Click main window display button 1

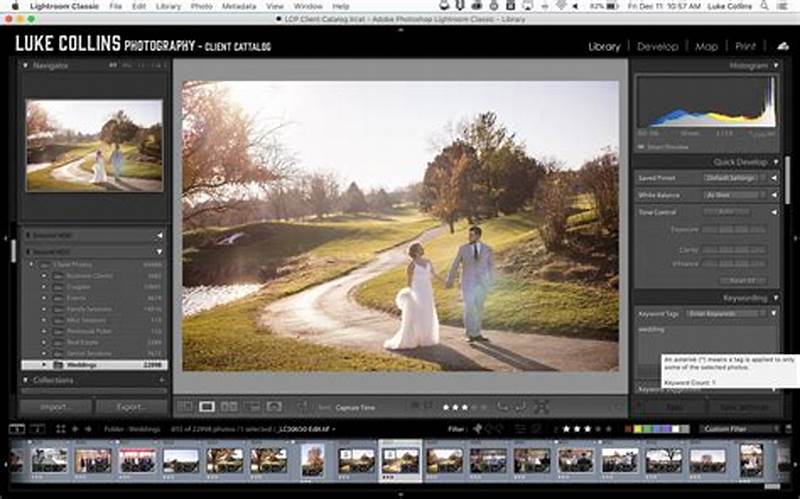click(17, 429)
